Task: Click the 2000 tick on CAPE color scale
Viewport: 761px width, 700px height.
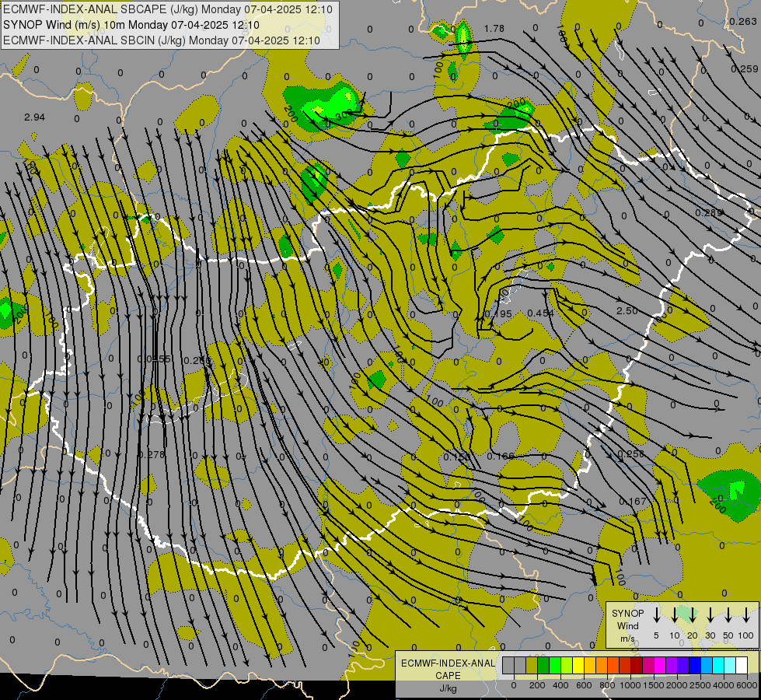Action: 677,685
